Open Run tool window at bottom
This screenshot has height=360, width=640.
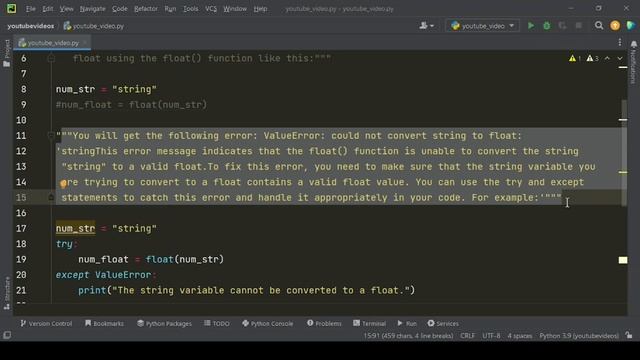tap(407, 323)
